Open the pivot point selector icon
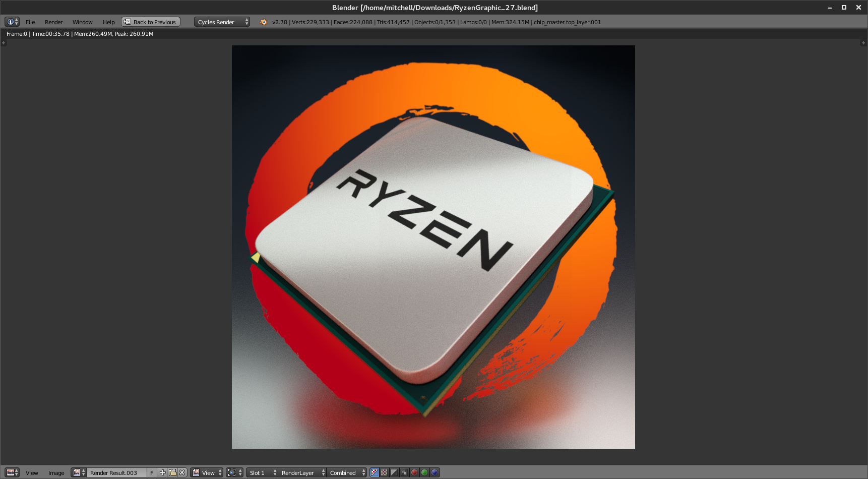Screen dimensions: 868x479 (x=234, y=472)
